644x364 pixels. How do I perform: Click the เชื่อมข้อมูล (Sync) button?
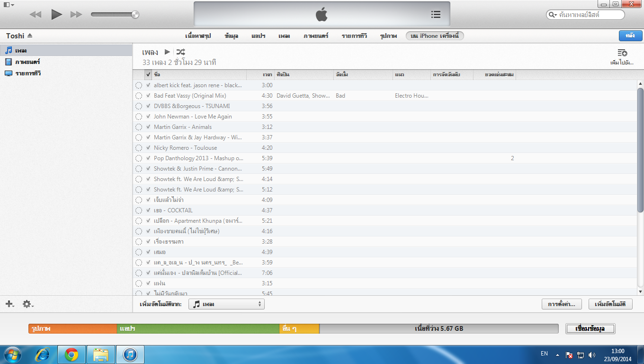tap(590, 328)
